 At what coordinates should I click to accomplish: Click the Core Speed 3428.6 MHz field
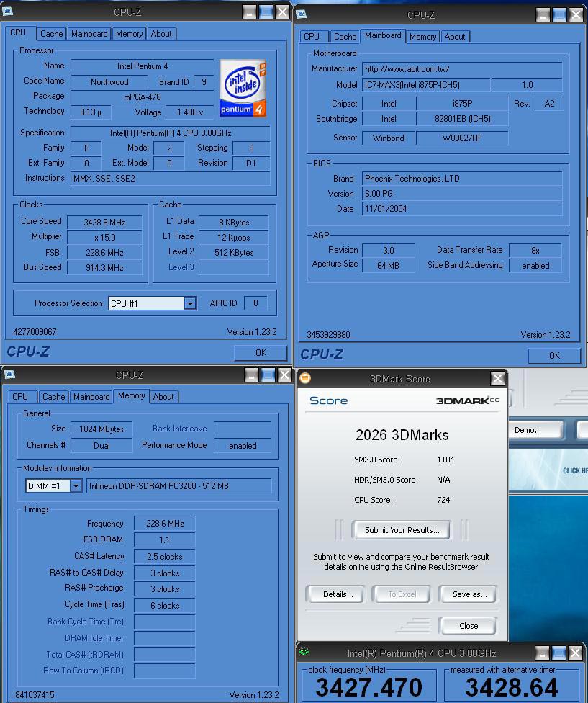104,223
